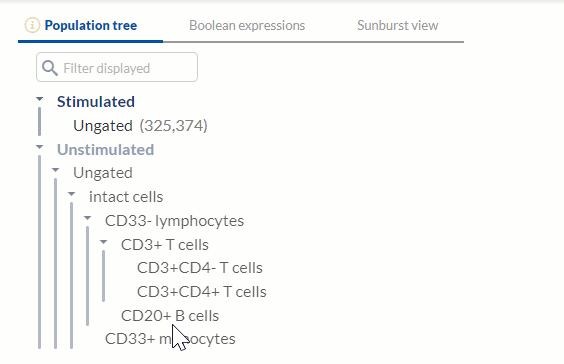Click the Unstimulated file label

105,150
